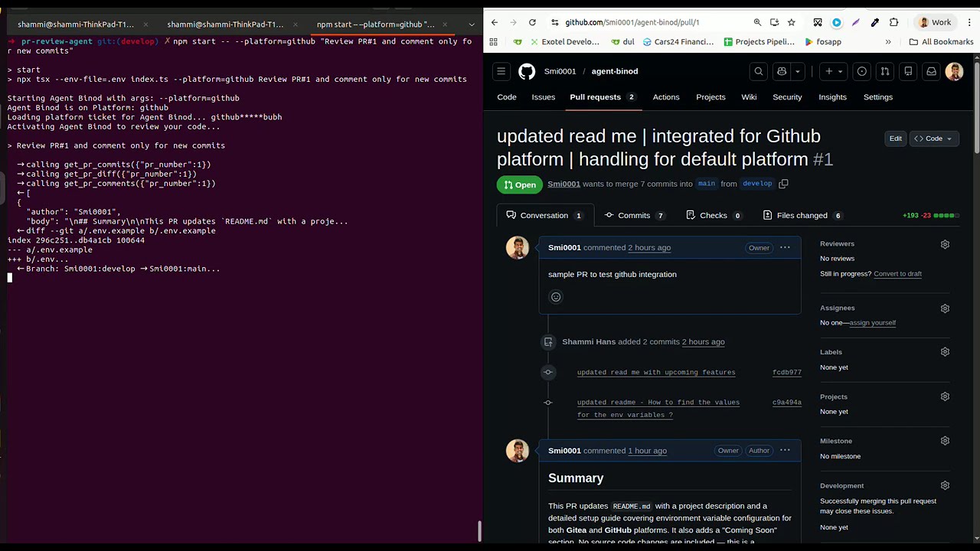Open the Work profile button in Chrome

(x=935, y=22)
